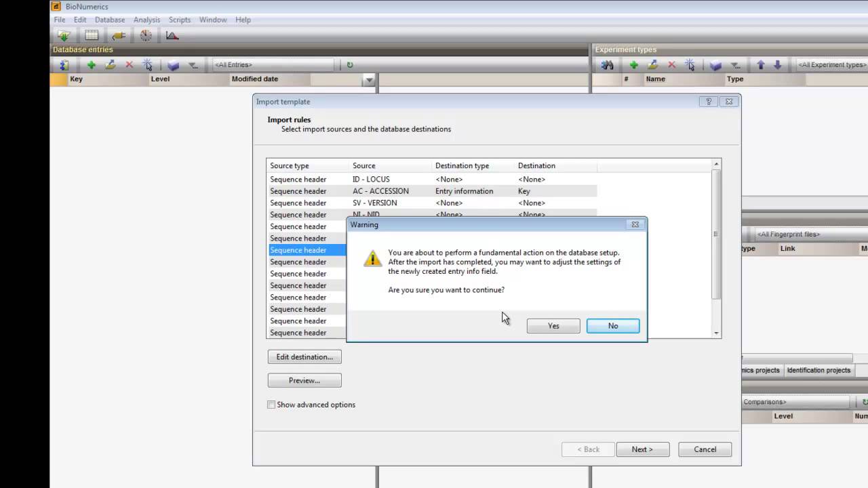Click the BioNumerics application icon in title bar

[x=56, y=6]
